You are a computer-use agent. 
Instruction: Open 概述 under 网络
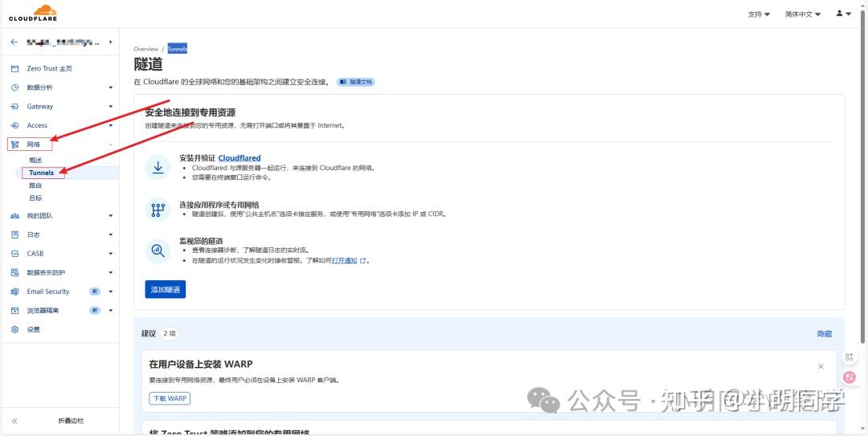pyautogui.click(x=35, y=160)
